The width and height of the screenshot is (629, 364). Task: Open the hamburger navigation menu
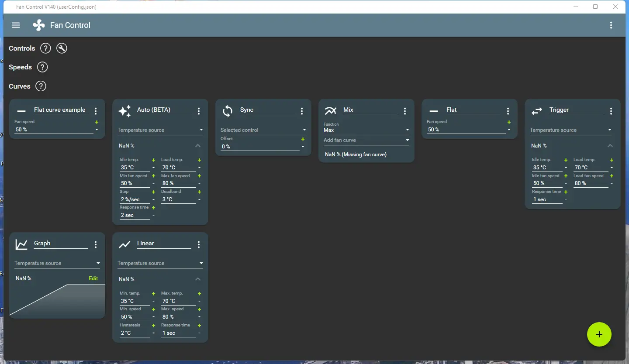click(16, 25)
